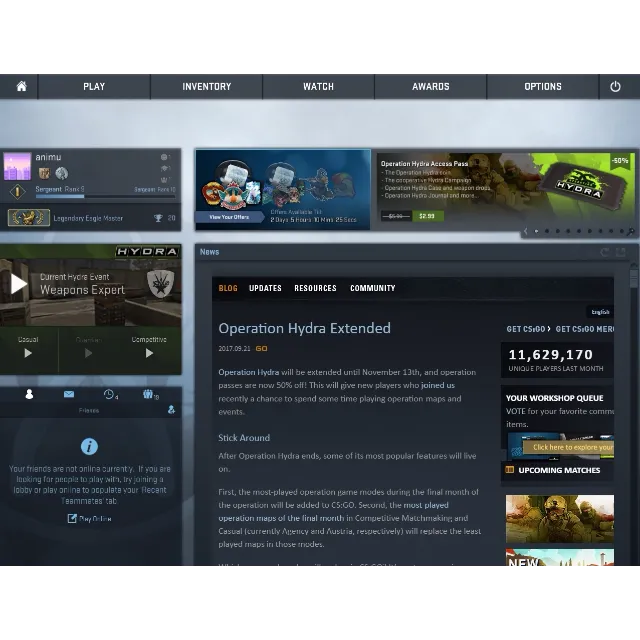Click the News scrollbar up arrow
Viewport: 640px width, 640px height.
(633, 265)
